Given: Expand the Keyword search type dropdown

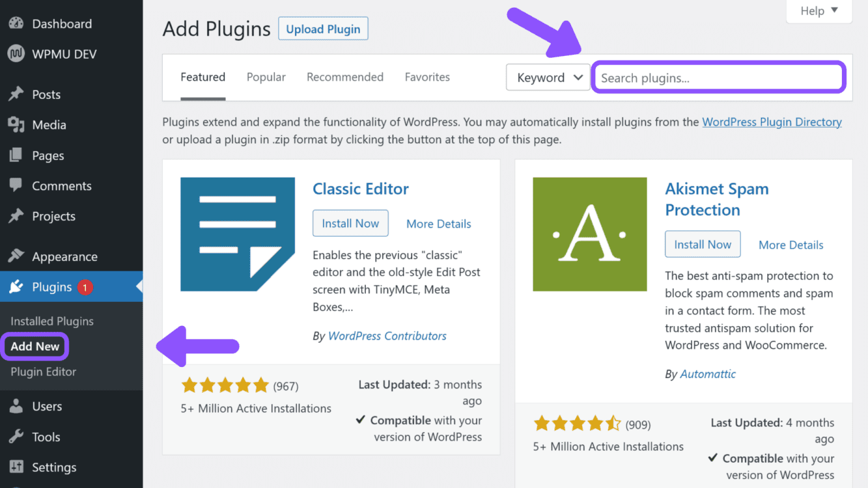Looking at the screenshot, I should (x=548, y=77).
